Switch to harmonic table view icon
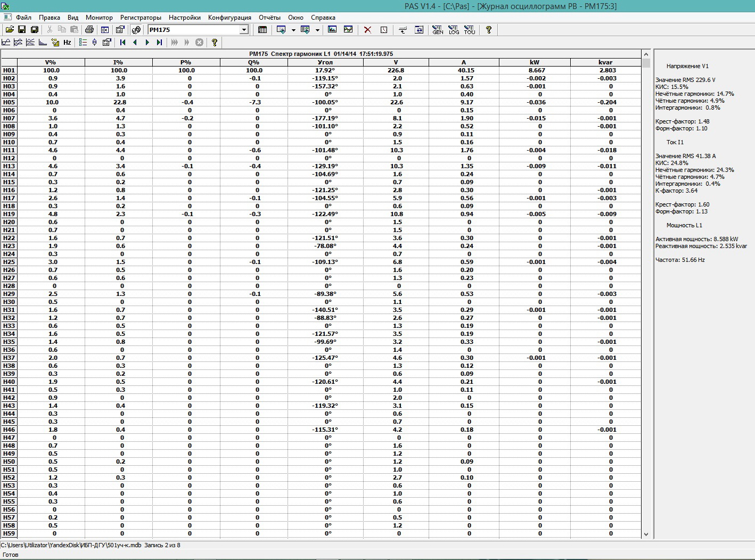 [55, 43]
